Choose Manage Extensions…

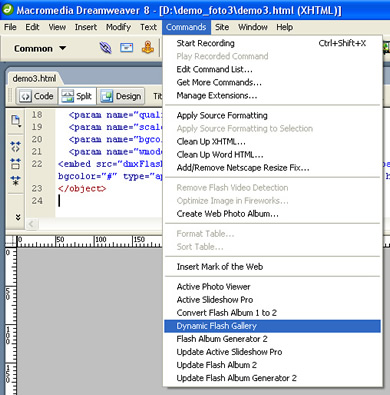coord(273,96)
